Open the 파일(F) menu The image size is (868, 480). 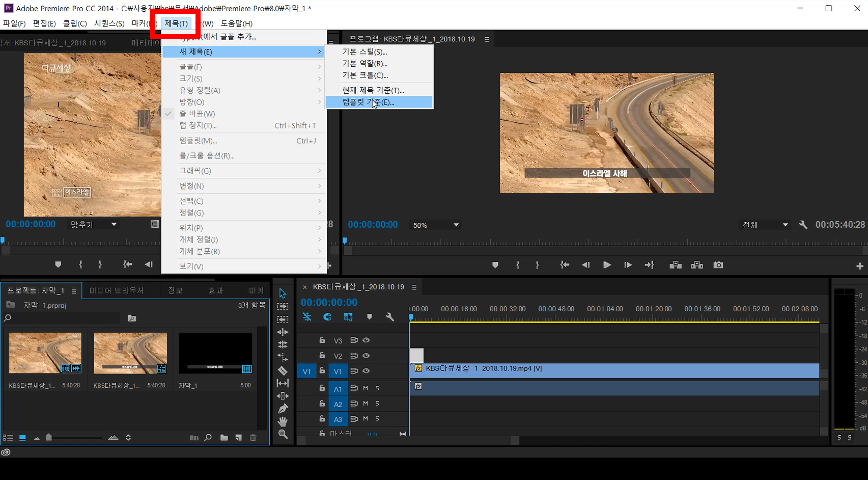pyautogui.click(x=14, y=23)
